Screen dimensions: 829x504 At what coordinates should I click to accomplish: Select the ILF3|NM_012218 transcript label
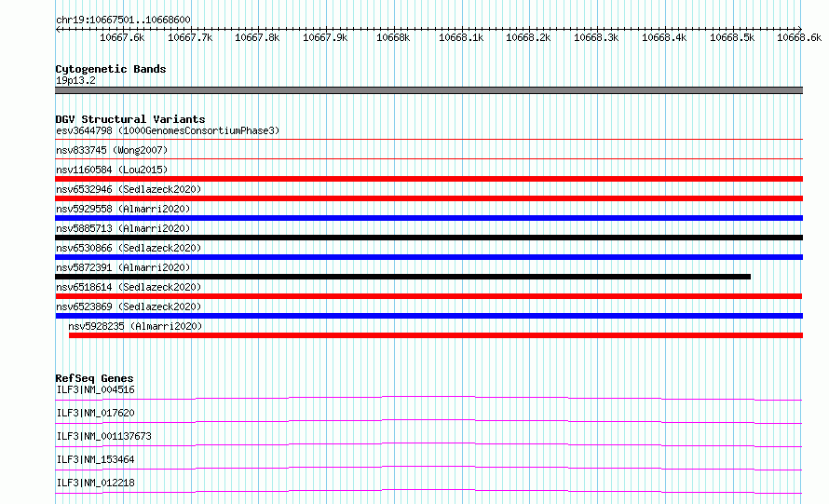tap(96, 483)
